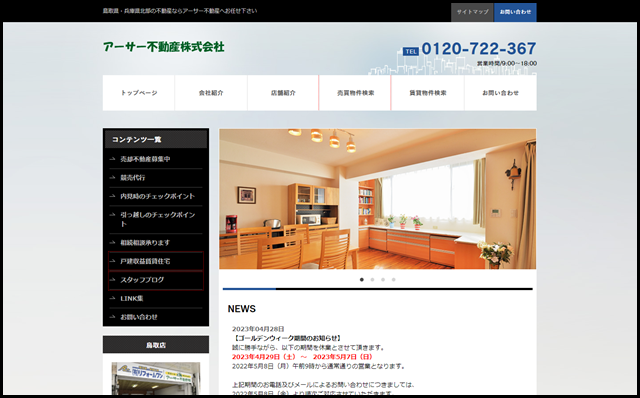Click the 鳥取店 storefront photo

pyautogui.click(x=156, y=378)
